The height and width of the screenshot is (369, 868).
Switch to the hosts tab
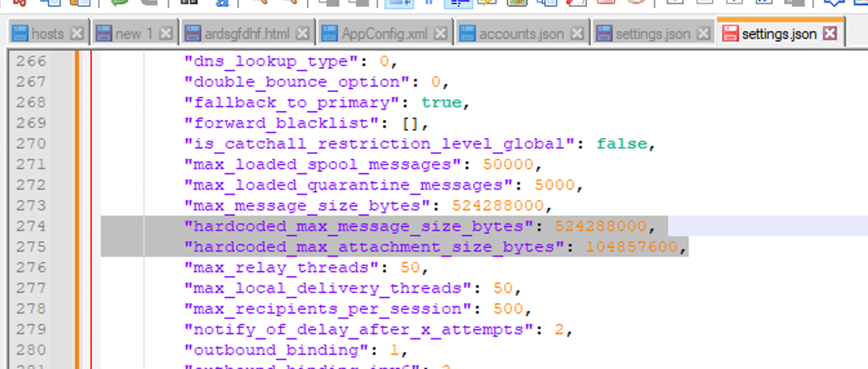[47, 34]
